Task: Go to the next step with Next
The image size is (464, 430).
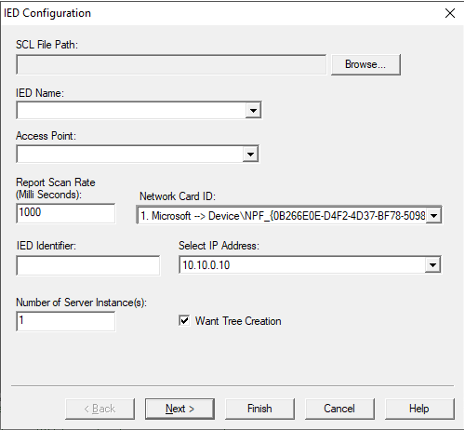Action: pos(180,409)
